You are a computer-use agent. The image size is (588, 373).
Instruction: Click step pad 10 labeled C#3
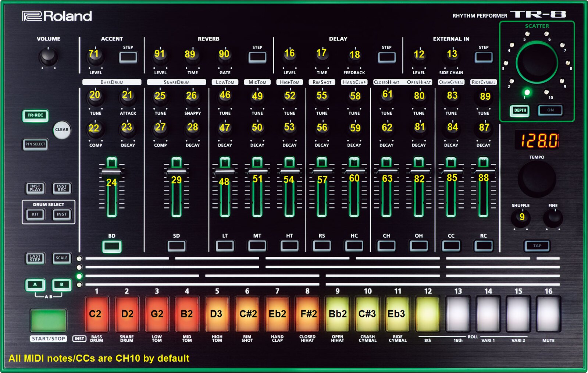(368, 314)
